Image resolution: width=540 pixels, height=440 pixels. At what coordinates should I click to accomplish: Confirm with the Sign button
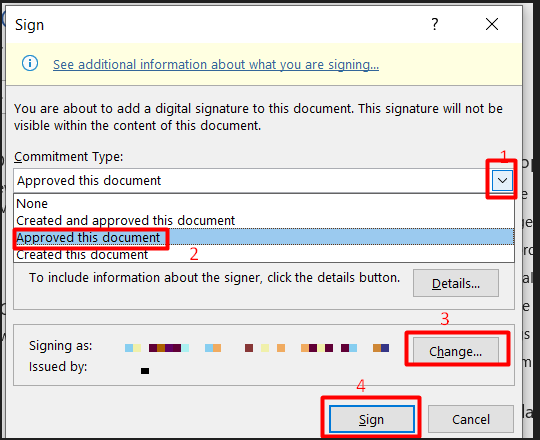tap(372, 419)
